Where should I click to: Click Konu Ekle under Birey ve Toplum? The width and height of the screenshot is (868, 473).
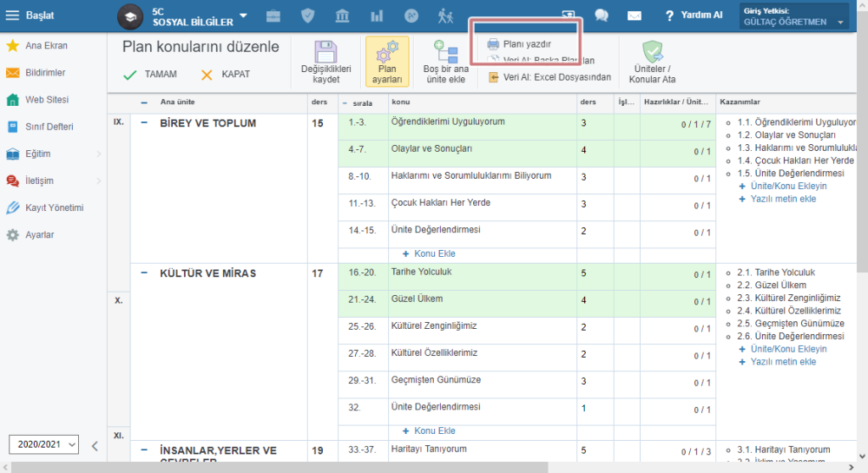coord(429,254)
